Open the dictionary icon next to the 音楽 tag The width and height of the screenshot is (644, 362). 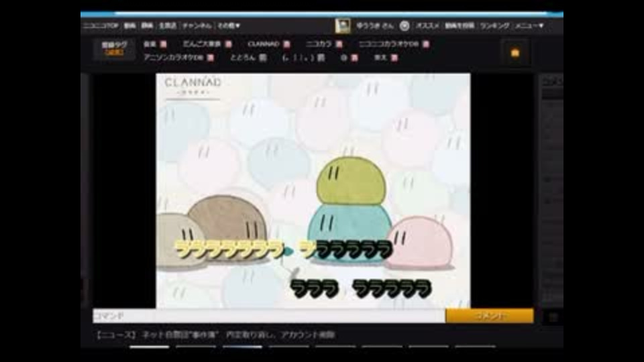(x=163, y=44)
